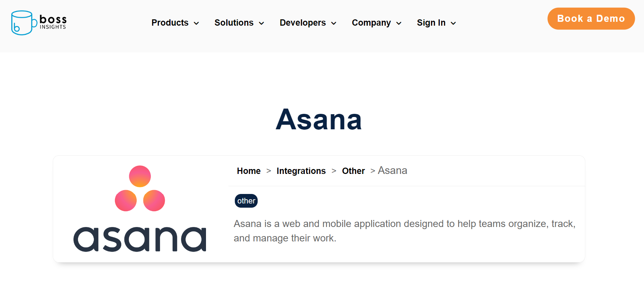Viewport: 644px width, 292px height.
Task: Open the Integrations breadcrumb link
Action: click(x=301, y=171)
